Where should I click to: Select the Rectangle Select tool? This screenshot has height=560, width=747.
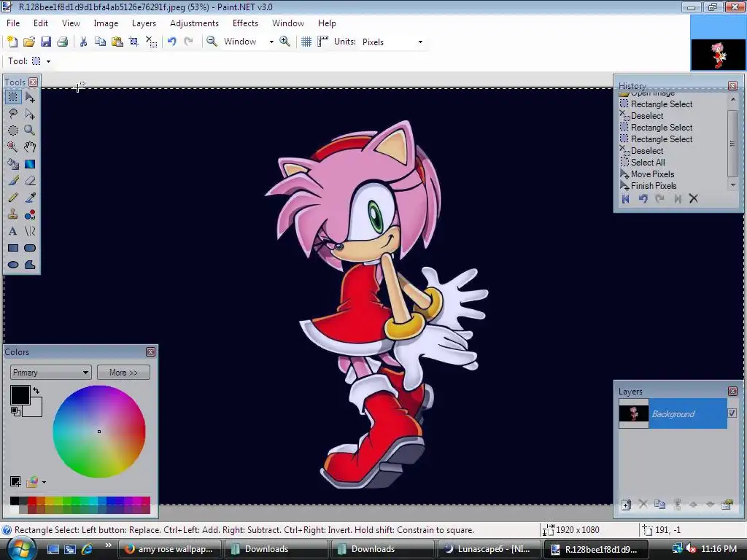coord(13,97)
